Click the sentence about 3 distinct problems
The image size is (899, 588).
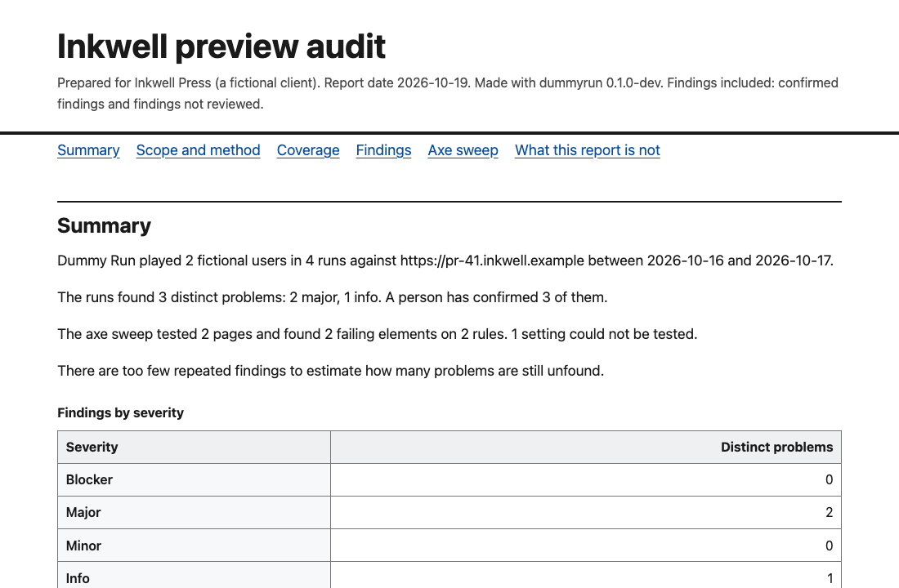332,297
